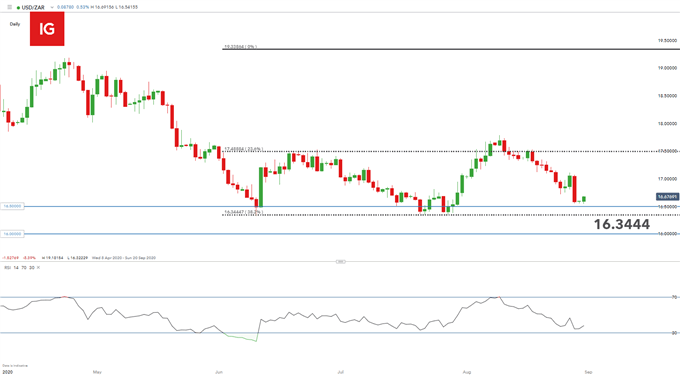
Task: Click the RSI period value 14
Action: (x=16, y=267)
